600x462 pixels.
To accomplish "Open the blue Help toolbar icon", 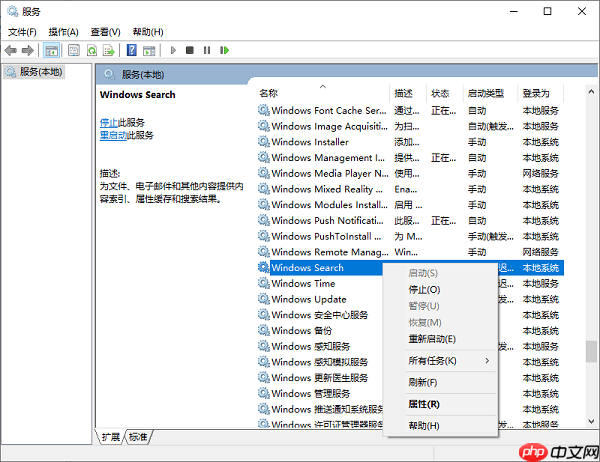I will (132, 50).
